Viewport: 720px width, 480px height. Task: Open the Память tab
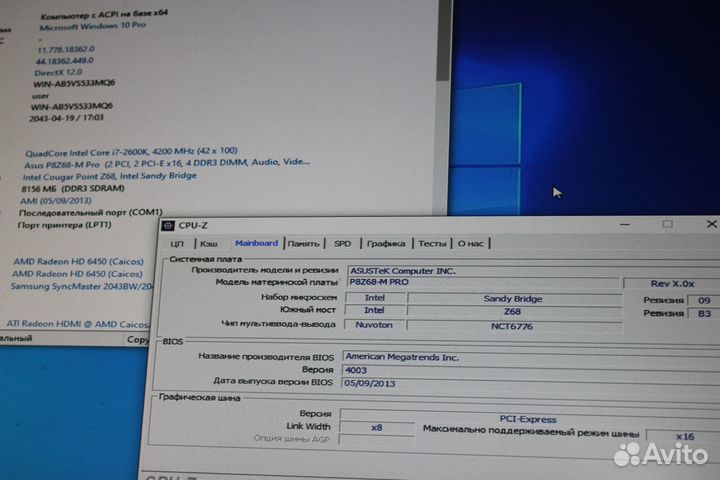[x=303, y=243]
